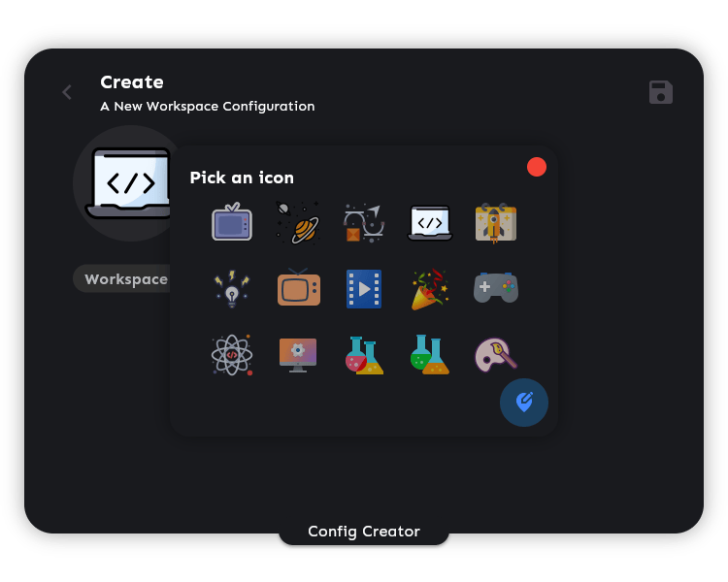Close the Pick an icon dialog
Screen dimensions: 728x582
coord(537,167)
